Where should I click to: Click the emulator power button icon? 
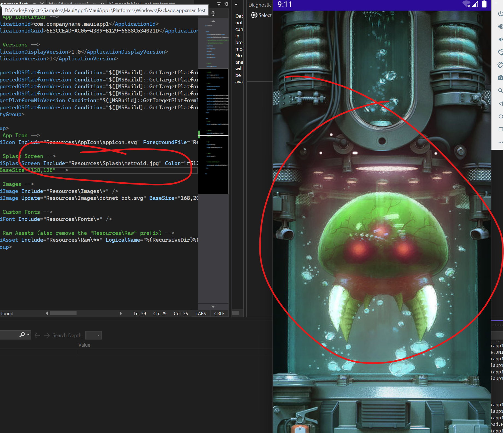click(x=500, y=13)
